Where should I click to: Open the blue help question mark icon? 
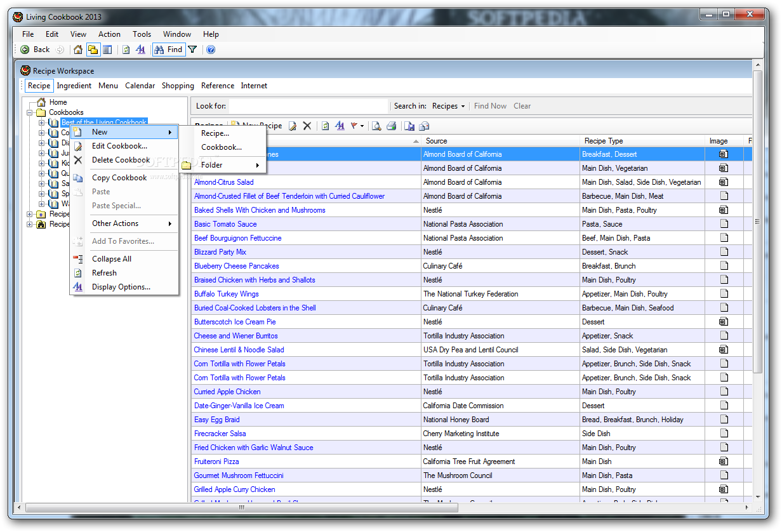coord(211,50)
